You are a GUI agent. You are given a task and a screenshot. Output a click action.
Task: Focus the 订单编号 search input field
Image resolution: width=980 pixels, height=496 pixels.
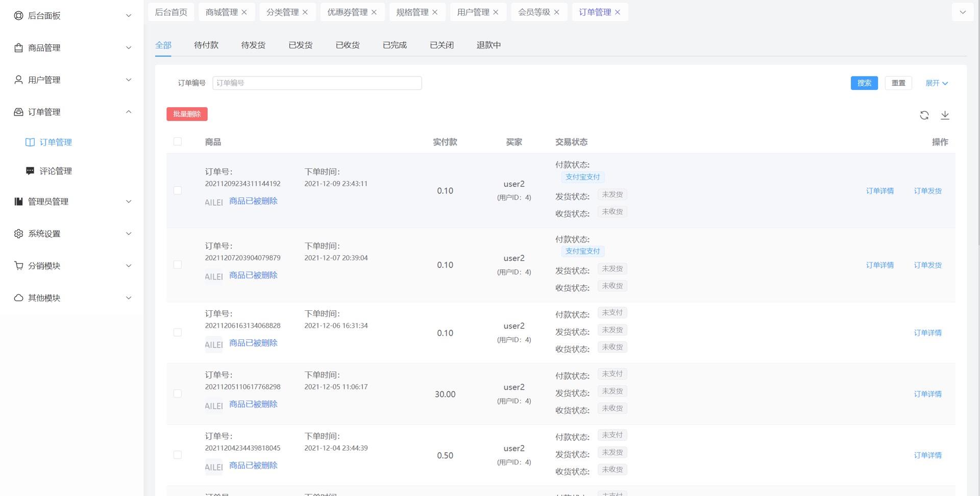[x=317, y=83]
